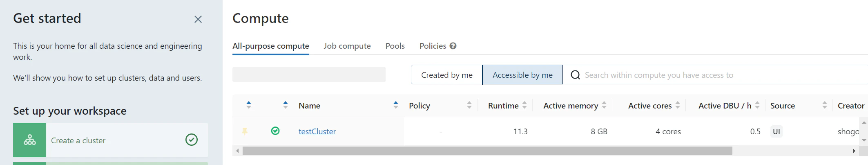Click the table's horizontal scrollbar thumb
This screenshot has height=165, width=868.
tap(487, 151)
